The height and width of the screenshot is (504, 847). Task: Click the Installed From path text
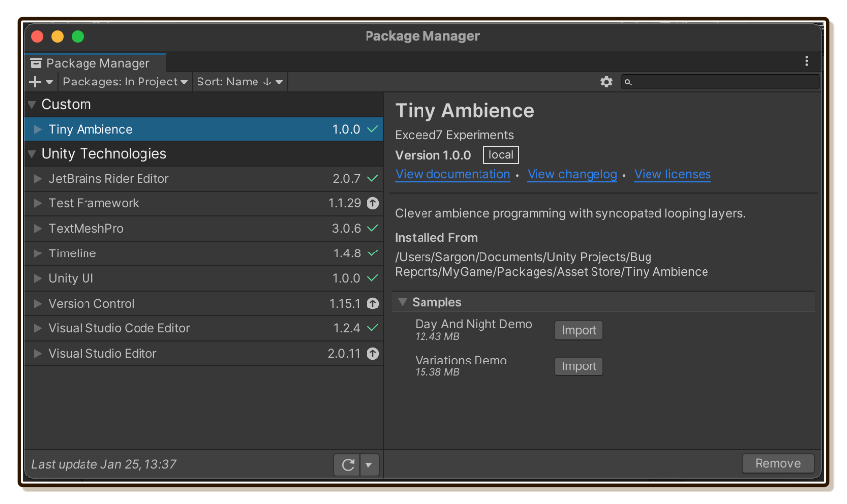tap(551, 264)
